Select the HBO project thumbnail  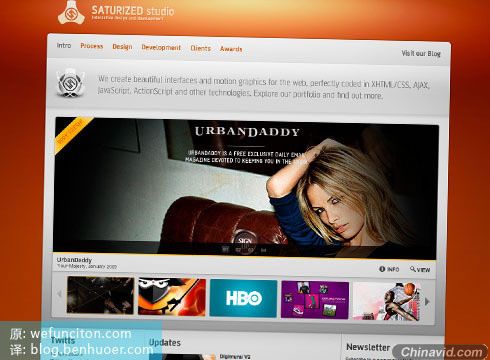(243, 298)
